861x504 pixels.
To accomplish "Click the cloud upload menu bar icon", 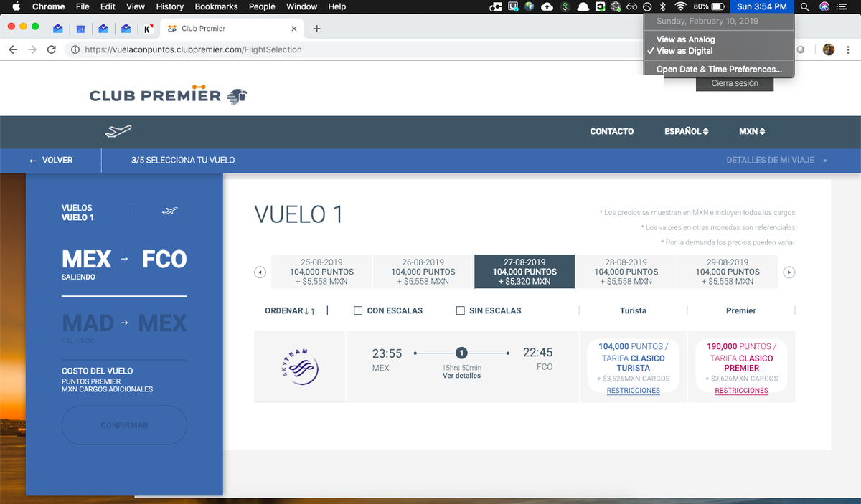I will coord(547,6).
